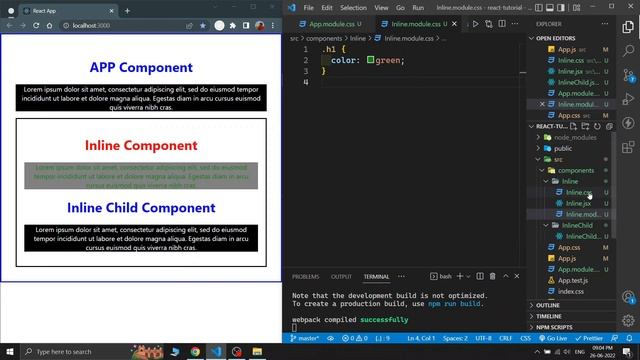
Task: Open a new Chrome tab
Action: coord(127,11)
